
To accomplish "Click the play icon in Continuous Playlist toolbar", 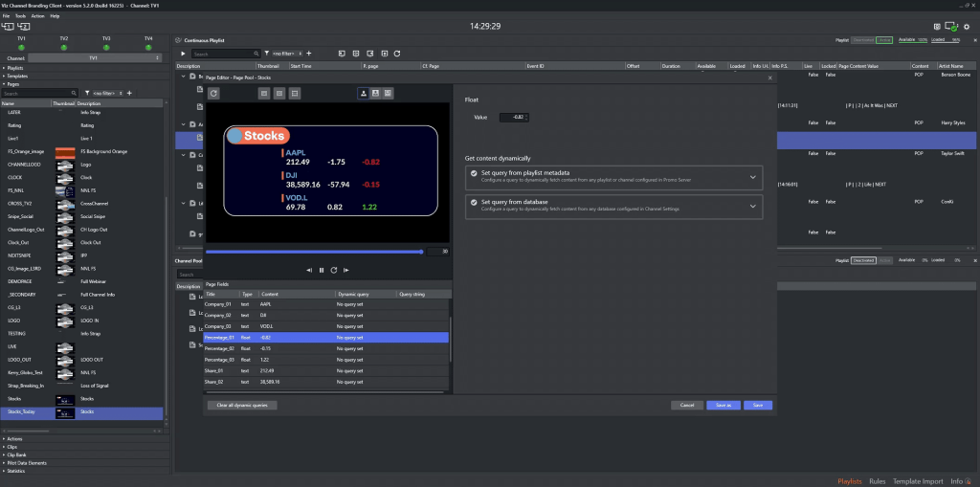I will point(184,54).
